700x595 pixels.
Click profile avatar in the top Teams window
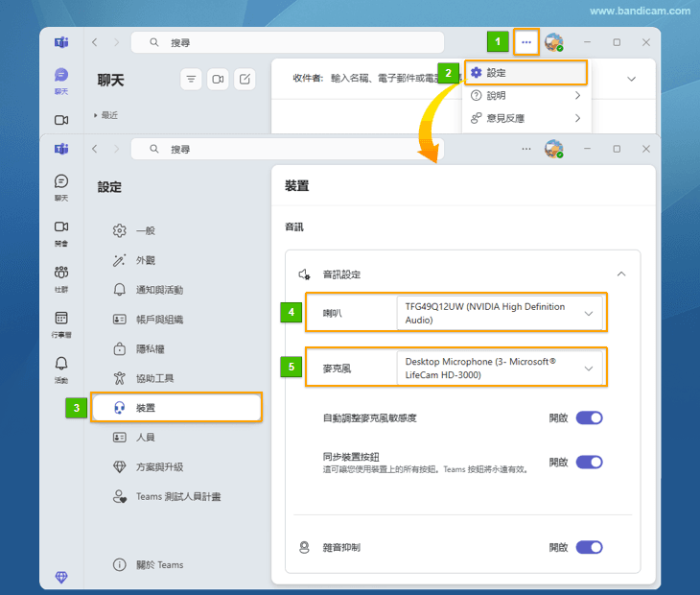(554, 42)
